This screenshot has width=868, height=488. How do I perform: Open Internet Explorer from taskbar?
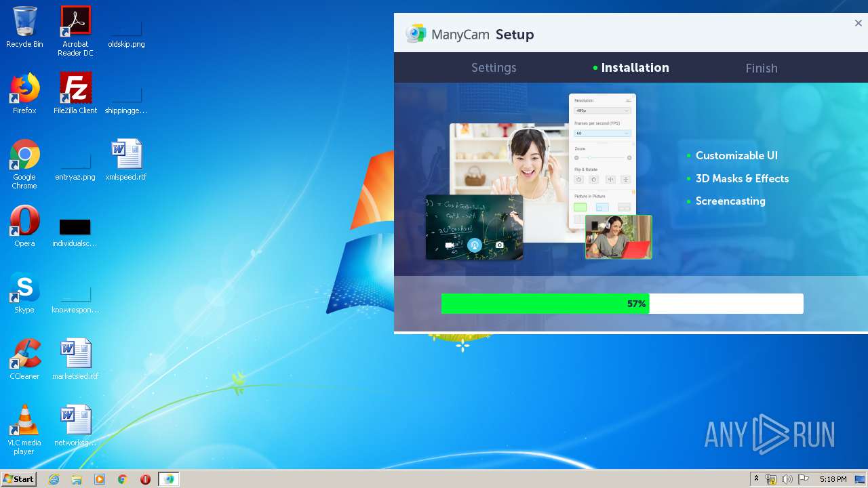[54, 479]
